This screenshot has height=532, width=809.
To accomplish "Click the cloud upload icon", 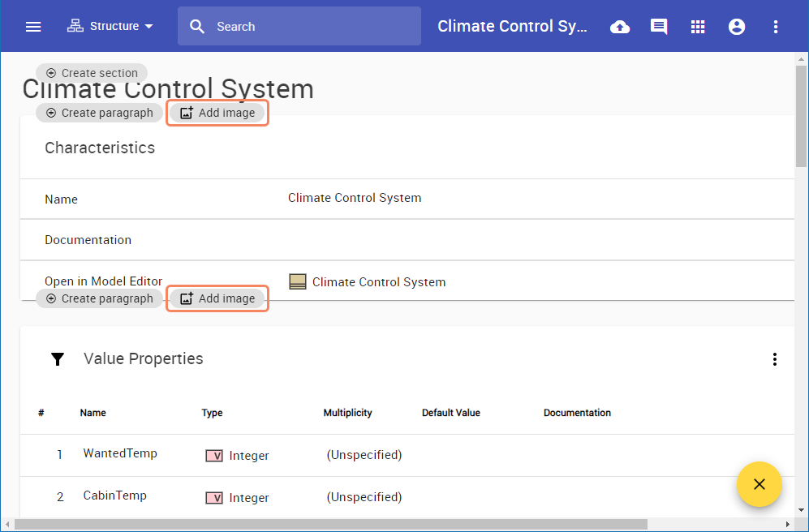I will [x=620, y=27].
